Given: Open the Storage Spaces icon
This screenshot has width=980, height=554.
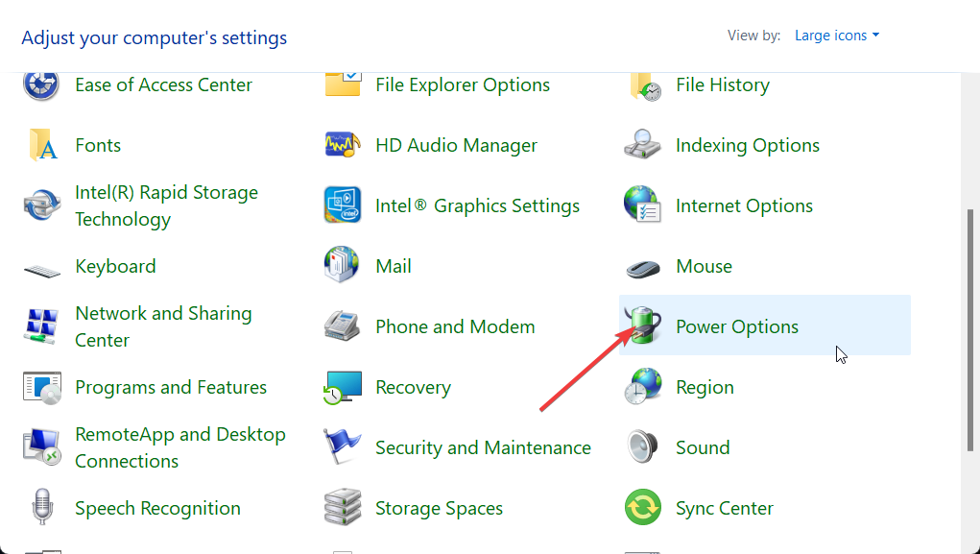Looking at the screenshot, I should [342, 508].
